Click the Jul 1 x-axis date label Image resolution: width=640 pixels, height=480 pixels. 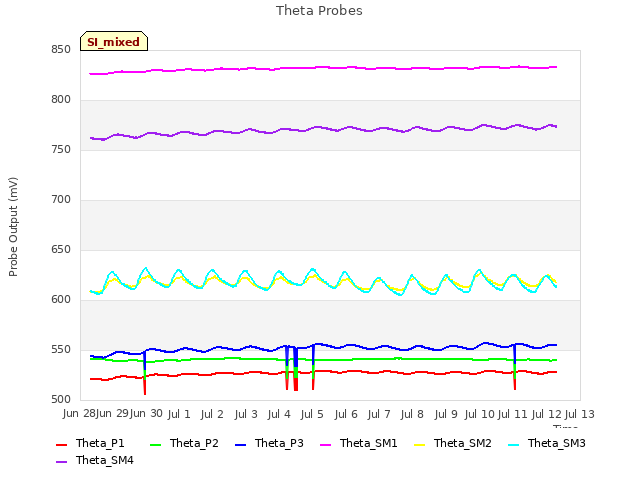click(x=179, y=414)
